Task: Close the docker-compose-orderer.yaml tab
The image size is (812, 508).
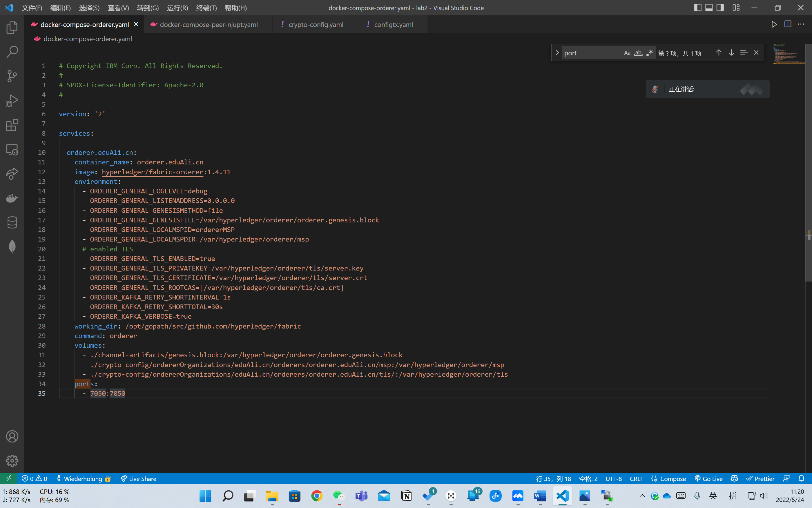Action: [136, 24]
